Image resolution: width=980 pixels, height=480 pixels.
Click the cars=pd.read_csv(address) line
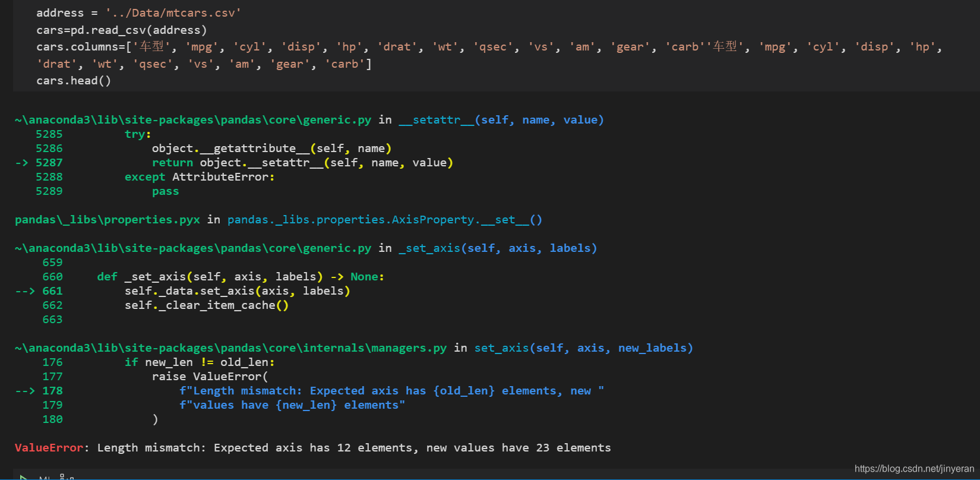pos(122,30)
